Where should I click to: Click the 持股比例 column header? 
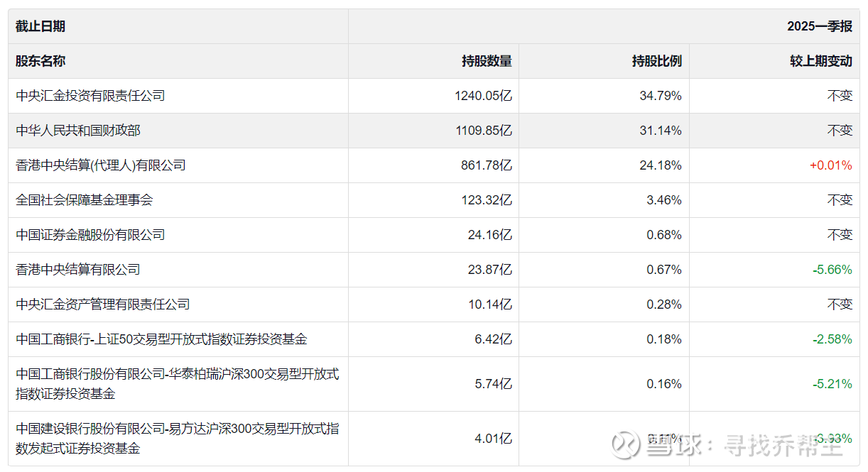tap(657, 61)
